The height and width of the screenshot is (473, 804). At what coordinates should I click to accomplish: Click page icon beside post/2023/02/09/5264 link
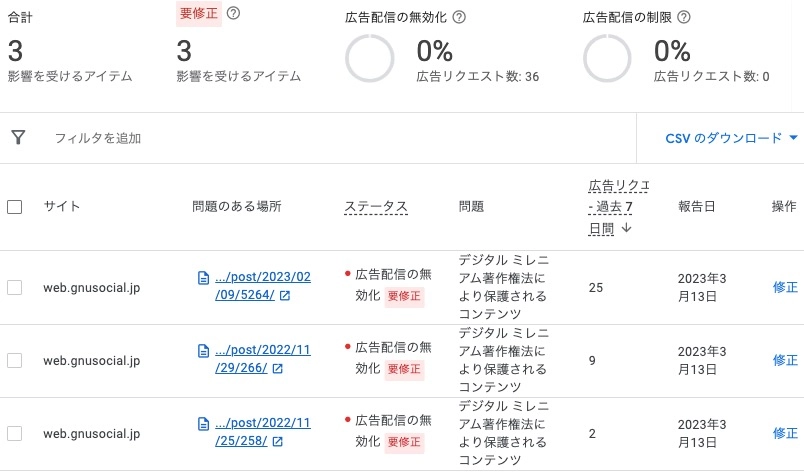(x=203, y=278)
